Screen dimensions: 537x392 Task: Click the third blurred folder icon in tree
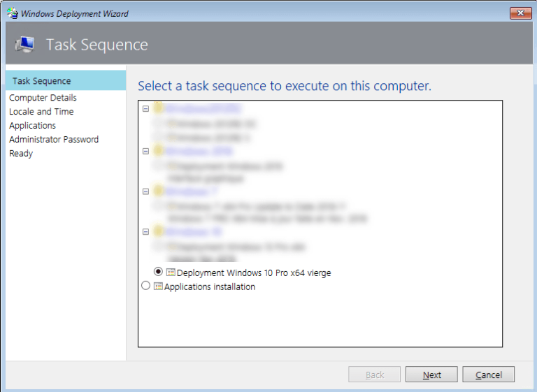coord(158,191)
